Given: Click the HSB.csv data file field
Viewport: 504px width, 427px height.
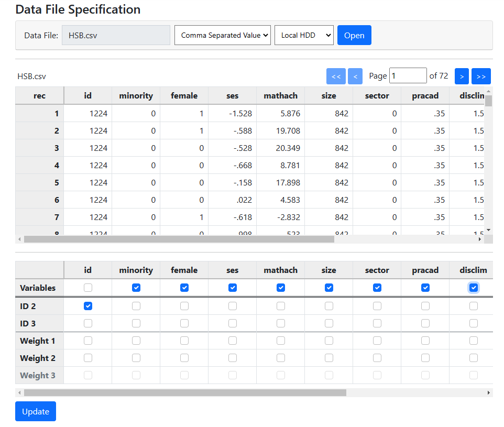Looking at the screenshot, I should click(116, 35).
